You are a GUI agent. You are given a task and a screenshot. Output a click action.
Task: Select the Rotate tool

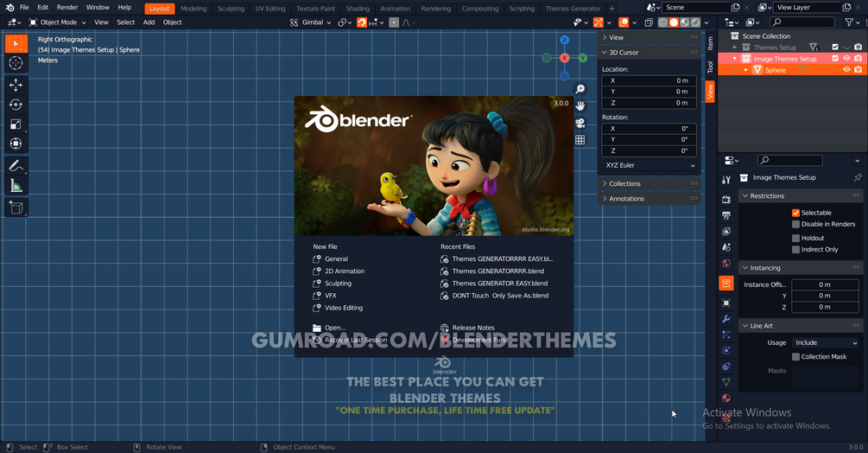(16, 105)
